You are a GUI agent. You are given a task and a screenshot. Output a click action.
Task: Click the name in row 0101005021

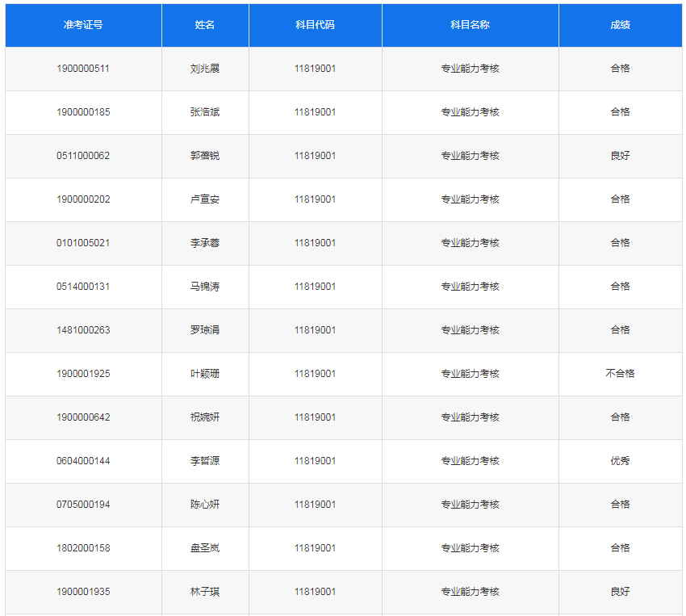pyautogui.click(x=205, y=243)
